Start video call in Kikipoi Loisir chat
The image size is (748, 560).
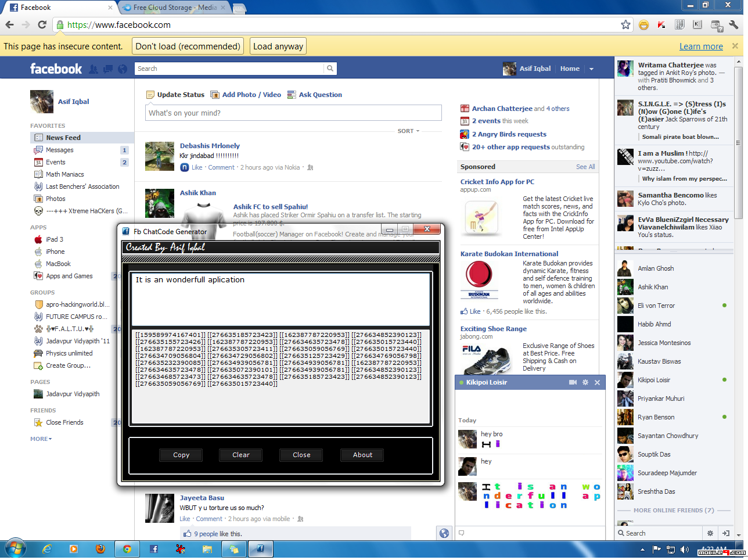(573, 382)
